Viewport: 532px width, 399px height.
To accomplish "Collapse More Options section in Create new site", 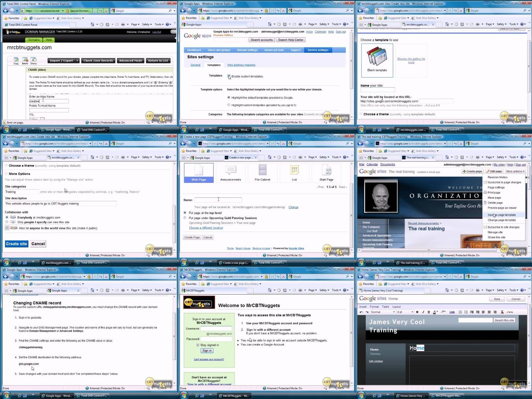I will tap(6, 174).
